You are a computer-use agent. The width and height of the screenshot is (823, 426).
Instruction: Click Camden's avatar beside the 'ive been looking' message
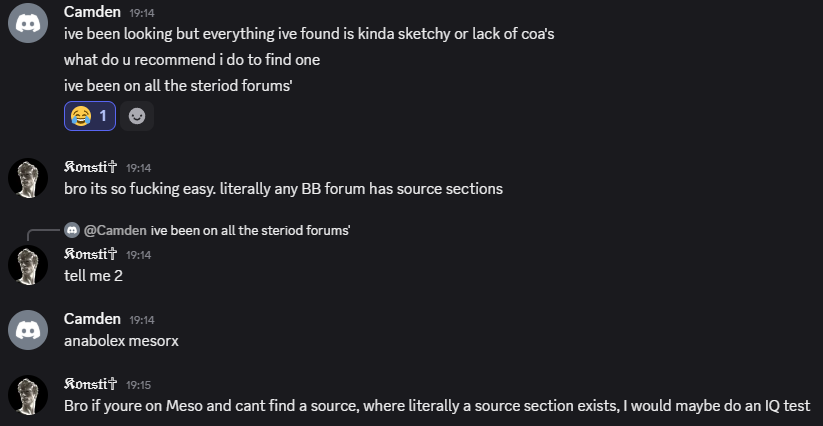tap(28, 22)
